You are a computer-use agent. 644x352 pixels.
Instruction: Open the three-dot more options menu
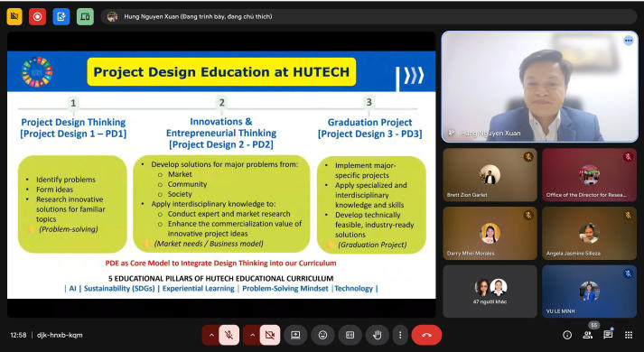coord(399,335)
